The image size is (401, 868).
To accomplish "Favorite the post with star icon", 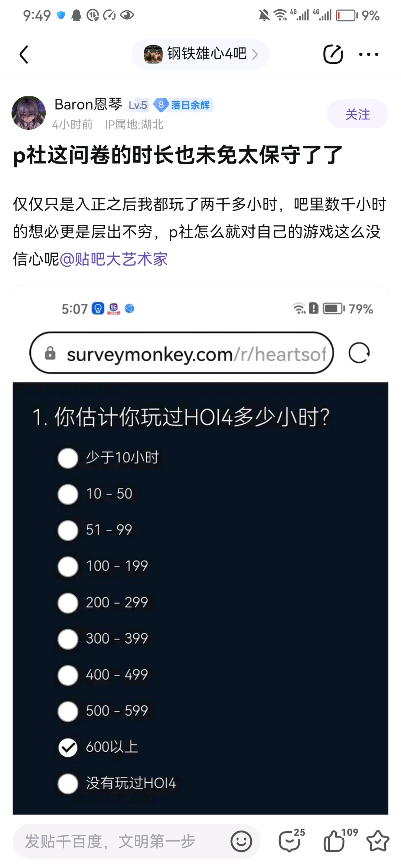I will [x=378, y=841].
